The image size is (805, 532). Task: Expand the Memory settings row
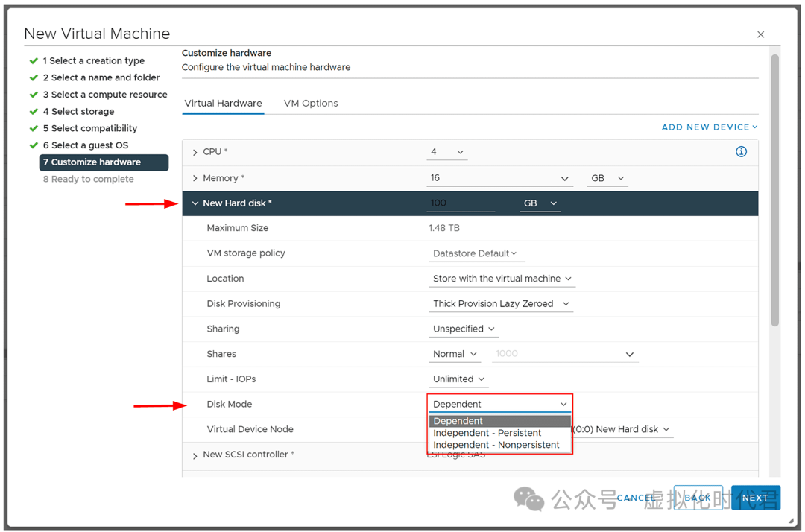coord(195,178)
